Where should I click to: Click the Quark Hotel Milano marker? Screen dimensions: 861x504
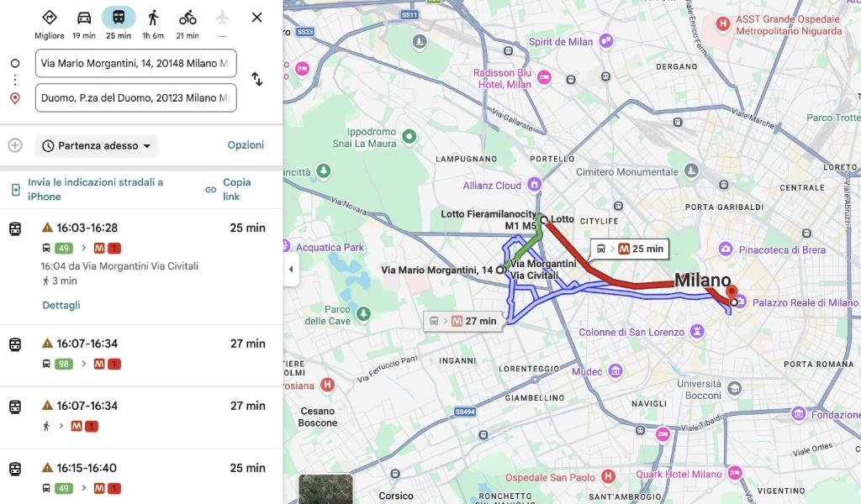point(735,473)
